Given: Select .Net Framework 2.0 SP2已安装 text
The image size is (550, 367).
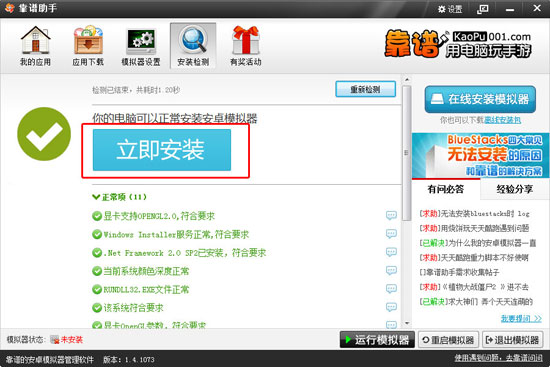Looking at the screenshot, I should 185,253.
